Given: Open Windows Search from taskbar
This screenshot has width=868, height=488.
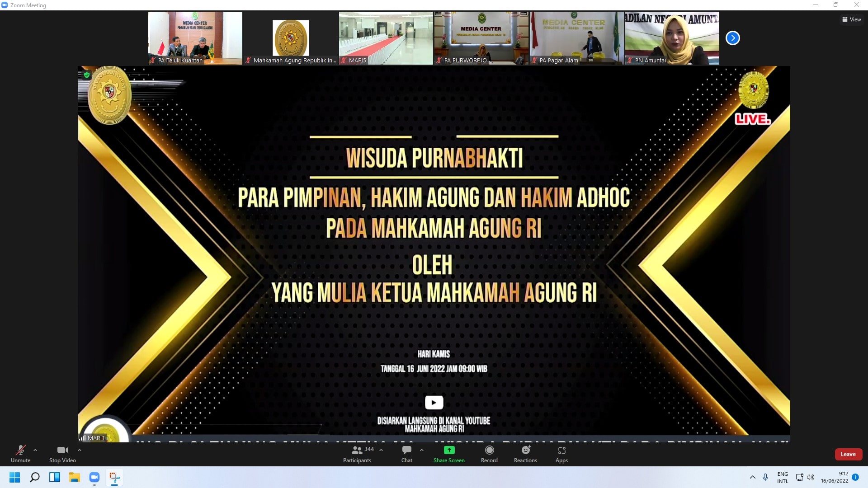Looking at the screenshot, I should tap(35, 477).
